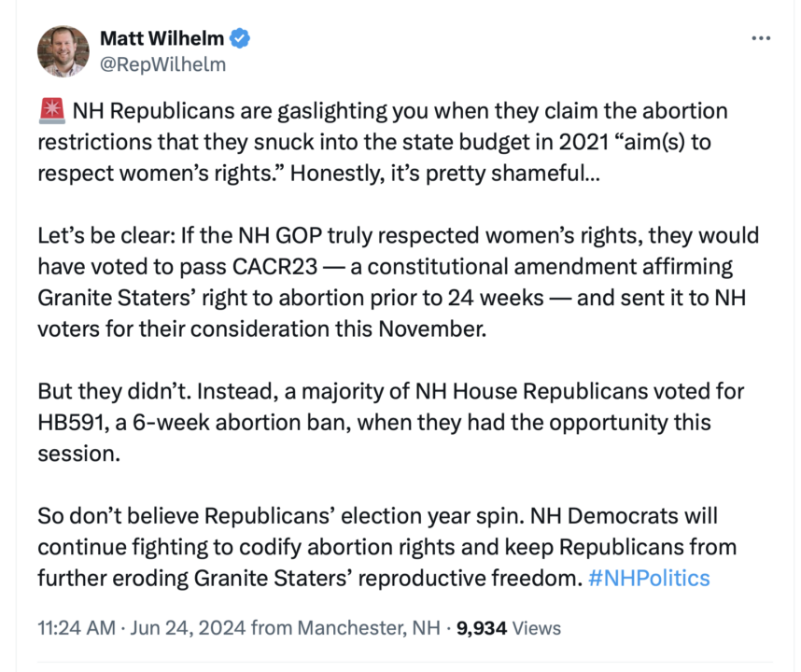Open the #NHPolitics hashtag
This screenshot has width=801, height=672.
pyautogui.click(x=649, y=578)
